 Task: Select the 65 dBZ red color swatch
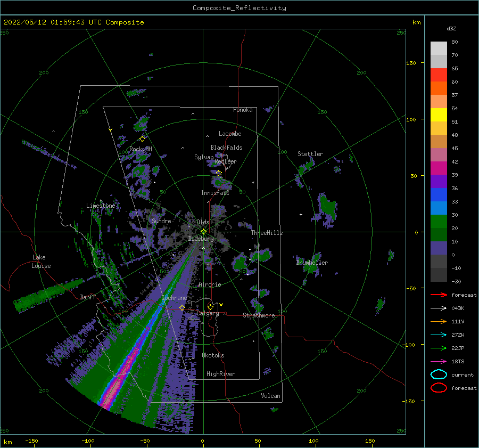(x=439, y=75)
